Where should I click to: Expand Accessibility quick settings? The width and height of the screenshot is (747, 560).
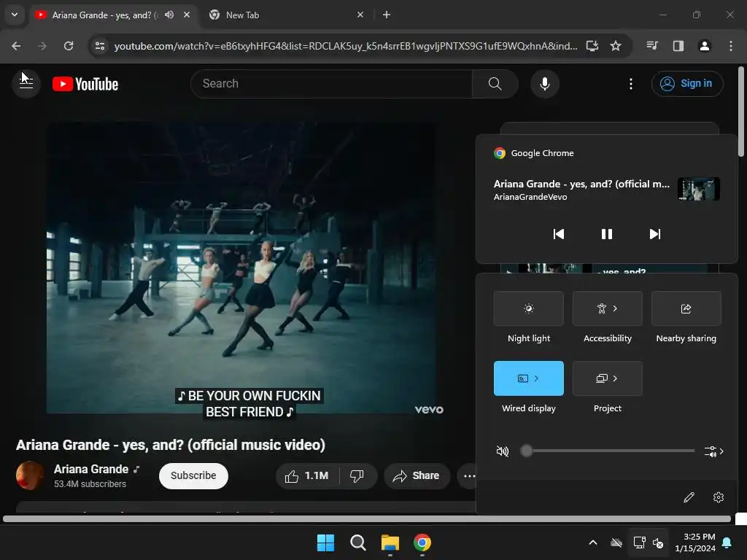(608, 308)
